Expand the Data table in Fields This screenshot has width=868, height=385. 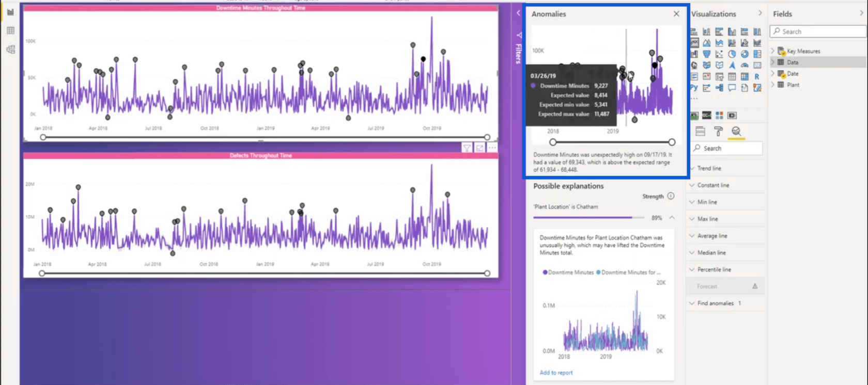pyautogui.click(x=773, y=62)
